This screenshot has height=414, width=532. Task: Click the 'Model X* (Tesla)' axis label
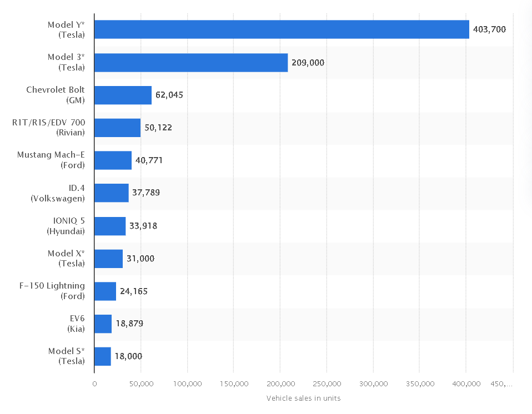click(x=66, y=259)
